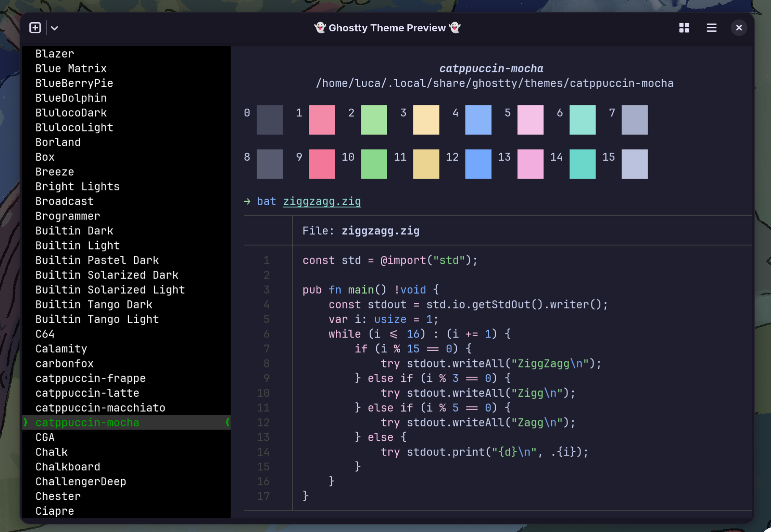Select the Builtin Dark theme
771x532 pixels.
[126, 231]
